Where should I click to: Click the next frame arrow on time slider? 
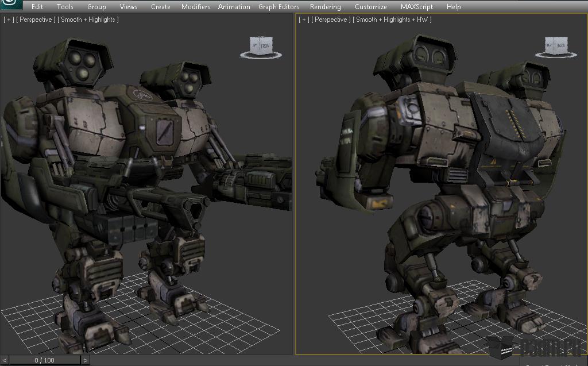[85, 360]
